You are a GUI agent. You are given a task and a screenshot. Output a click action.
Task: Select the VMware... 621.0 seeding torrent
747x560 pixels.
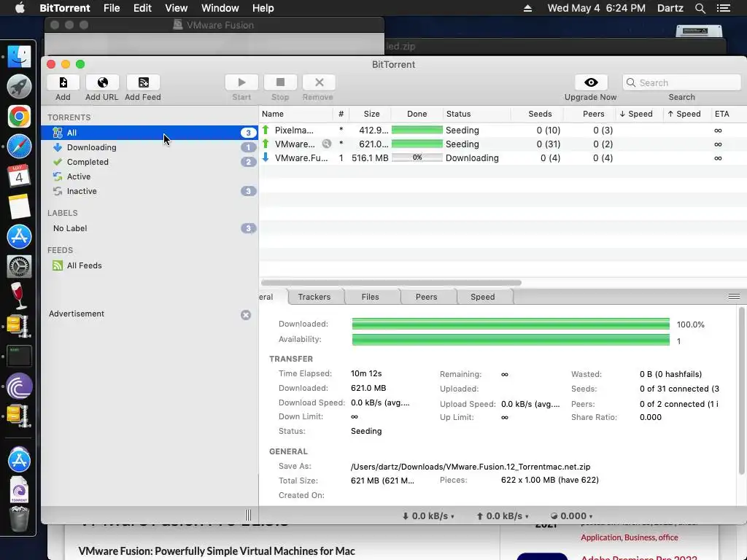coord(503,144)
